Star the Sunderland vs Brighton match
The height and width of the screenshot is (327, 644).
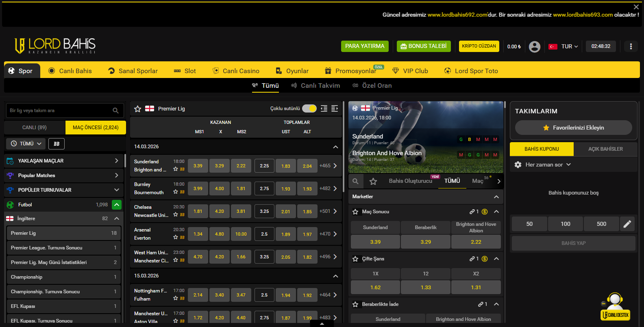(x=176, y=169)
